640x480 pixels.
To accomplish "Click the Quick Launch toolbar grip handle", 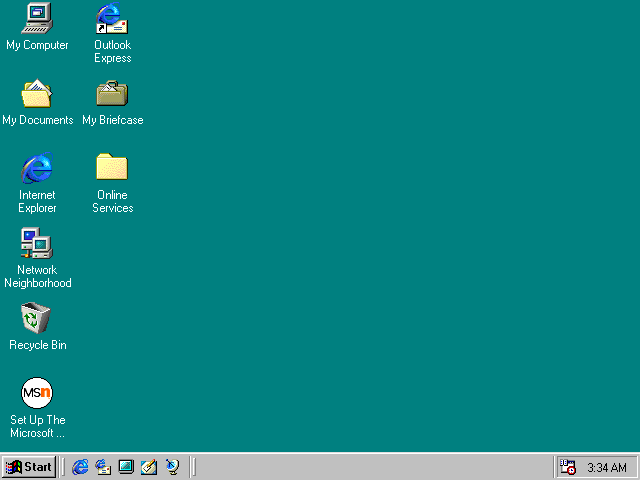I will tap(65, 467).
